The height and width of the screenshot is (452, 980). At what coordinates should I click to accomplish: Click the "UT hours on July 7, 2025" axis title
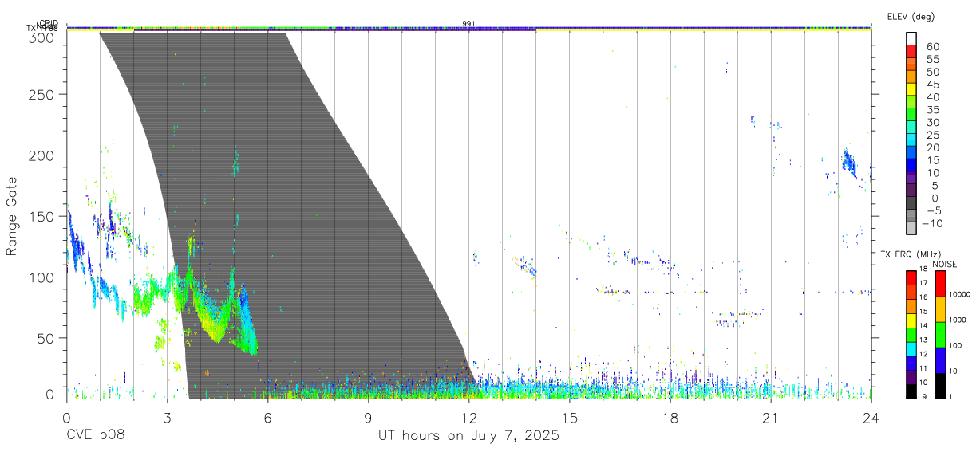click(468, 436)
